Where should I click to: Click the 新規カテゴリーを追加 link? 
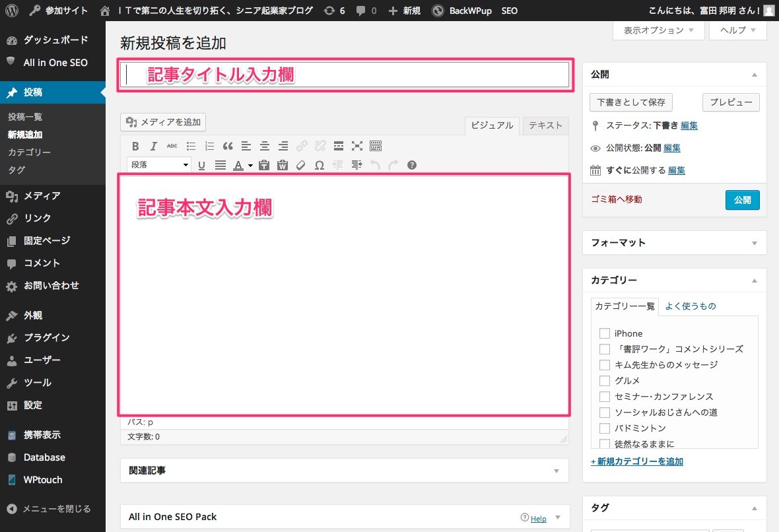point(637,461)
